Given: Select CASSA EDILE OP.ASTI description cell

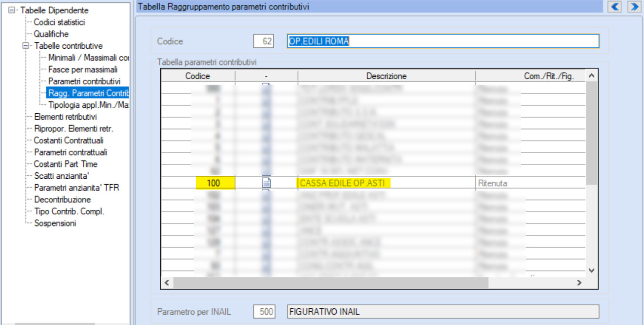Looking at the screenshot, I should [x=387, y=183].
